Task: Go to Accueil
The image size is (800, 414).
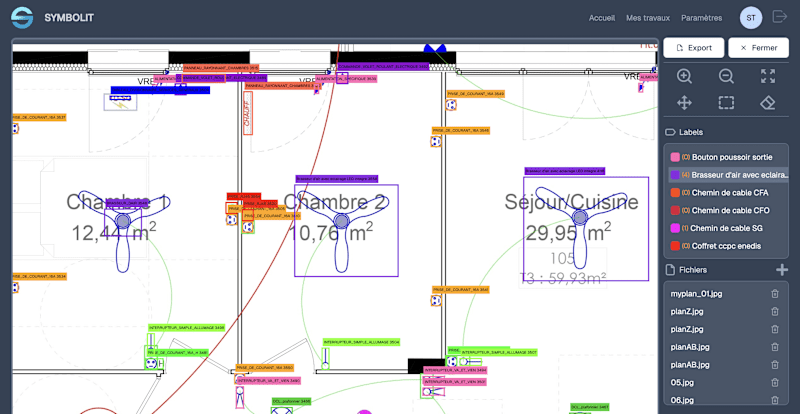Action: point(602,18)
